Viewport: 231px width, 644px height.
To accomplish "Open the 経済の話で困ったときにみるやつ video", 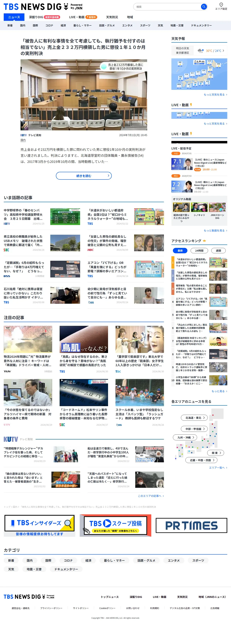I will 181,208.
